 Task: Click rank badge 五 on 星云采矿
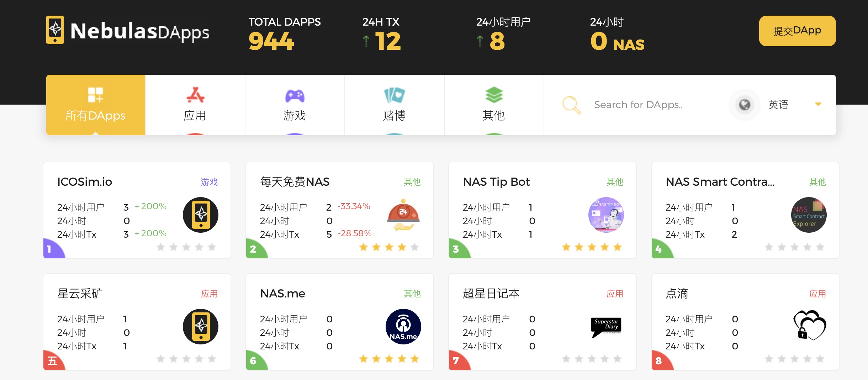53,360
